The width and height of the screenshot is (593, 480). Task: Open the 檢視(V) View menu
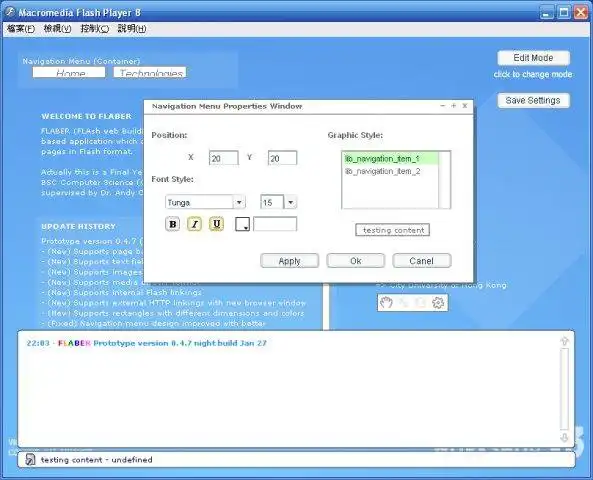(57, 29)
